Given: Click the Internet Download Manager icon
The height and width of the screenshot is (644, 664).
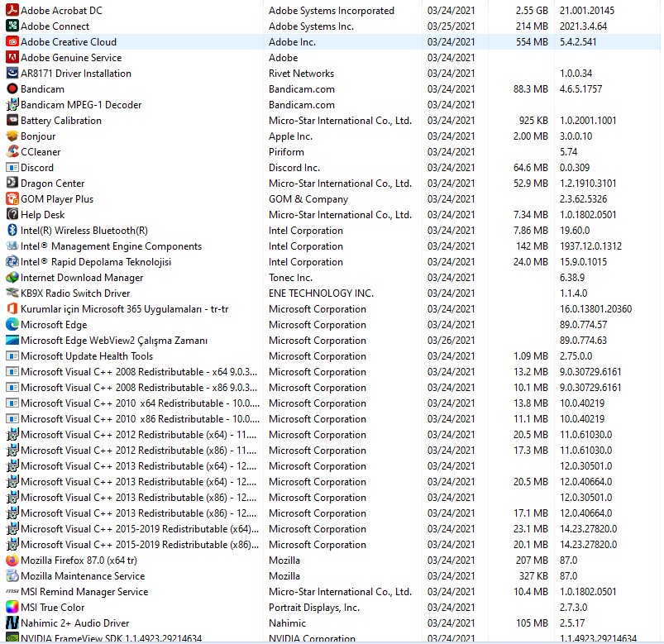Looking at the screenshot, I should pyautogui.click(x=12, y=277).
